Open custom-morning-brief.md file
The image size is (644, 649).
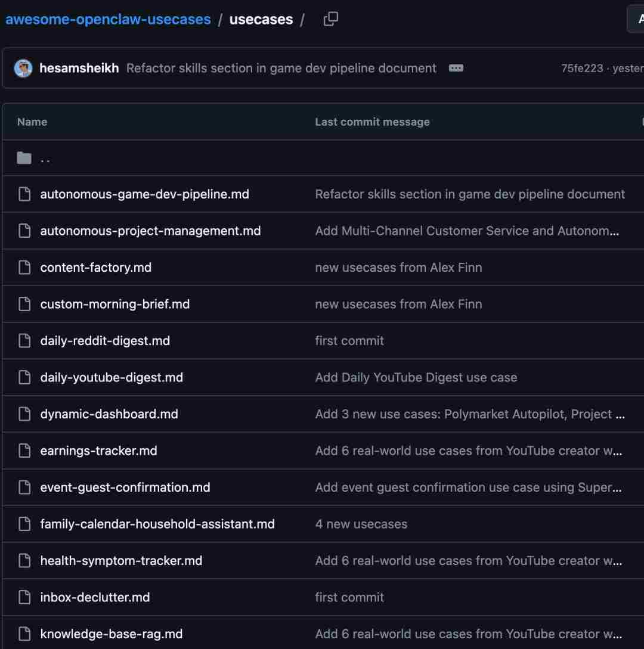114,304
